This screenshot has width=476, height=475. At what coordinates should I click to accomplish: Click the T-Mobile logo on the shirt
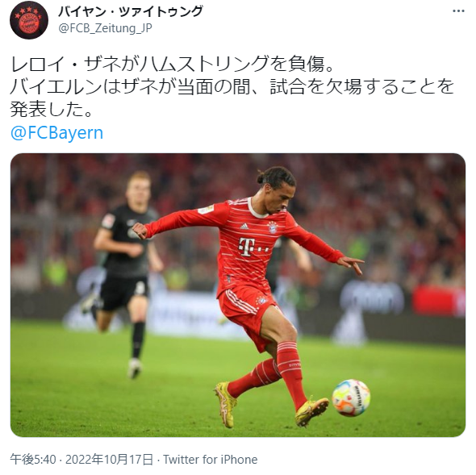(x=253, y=247)
